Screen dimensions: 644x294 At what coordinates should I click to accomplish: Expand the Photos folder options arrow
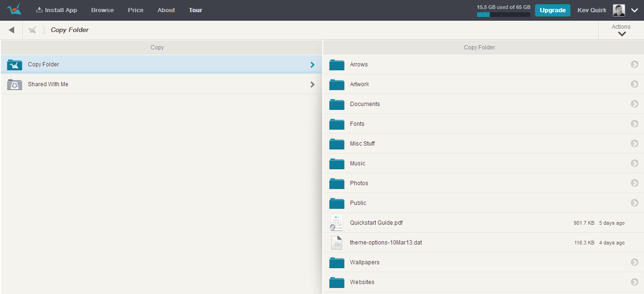(x=634, y=183)
